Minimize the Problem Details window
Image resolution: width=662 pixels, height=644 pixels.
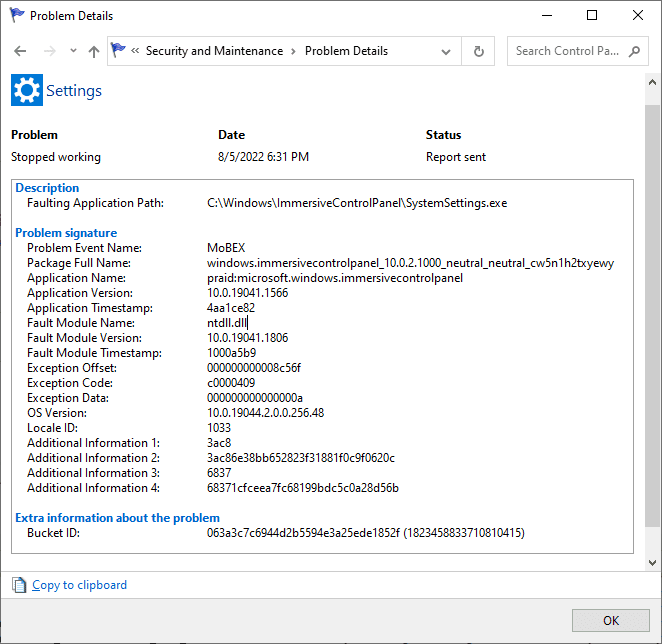click(x=547, y=16)
